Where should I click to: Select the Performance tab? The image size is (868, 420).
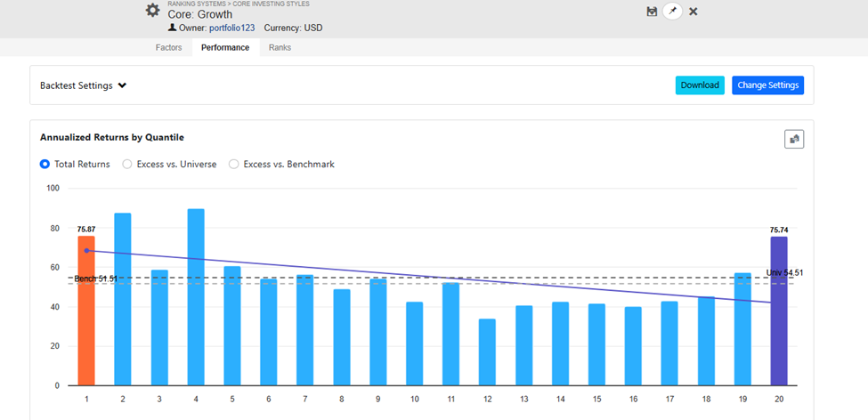click(x=224, y=47)
